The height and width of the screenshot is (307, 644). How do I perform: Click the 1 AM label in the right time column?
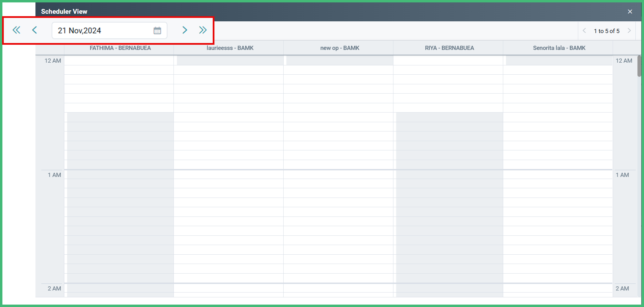(x=622, y=175)
